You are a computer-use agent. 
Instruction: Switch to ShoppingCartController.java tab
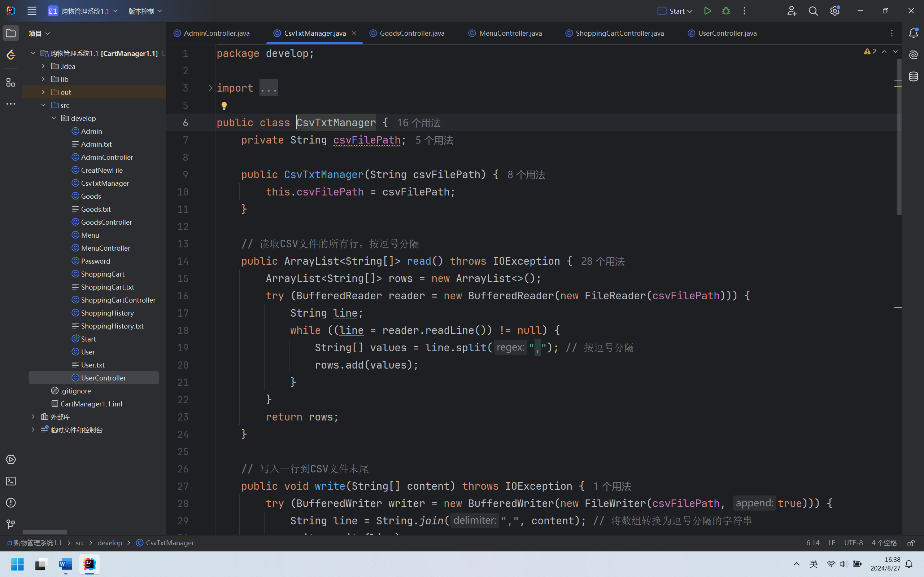click(x=619, y=33)
